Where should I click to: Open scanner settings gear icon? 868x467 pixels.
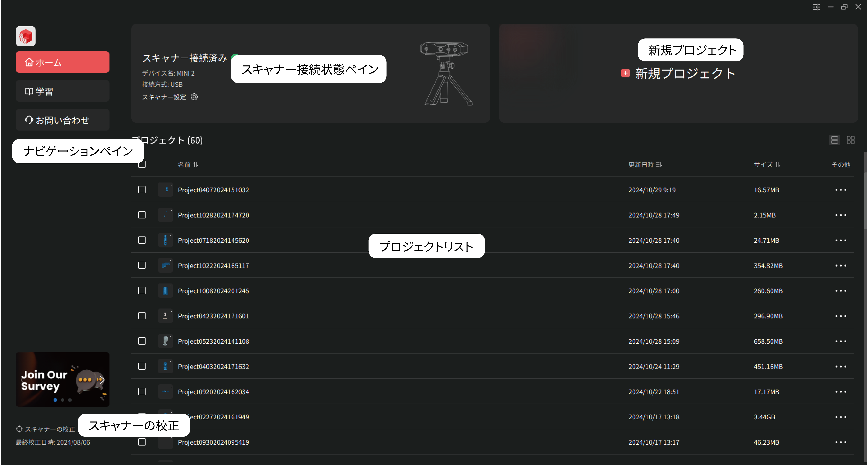[194, 97]
